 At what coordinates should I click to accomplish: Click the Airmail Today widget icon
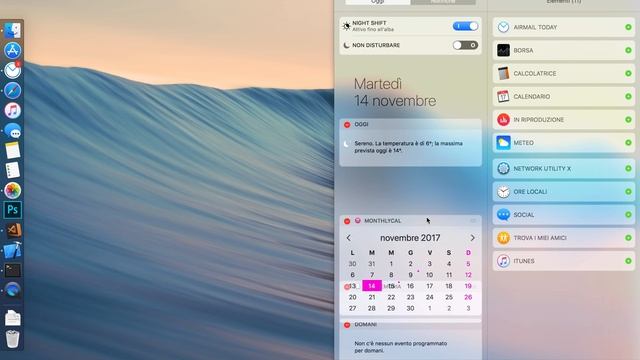coord(503,27)
